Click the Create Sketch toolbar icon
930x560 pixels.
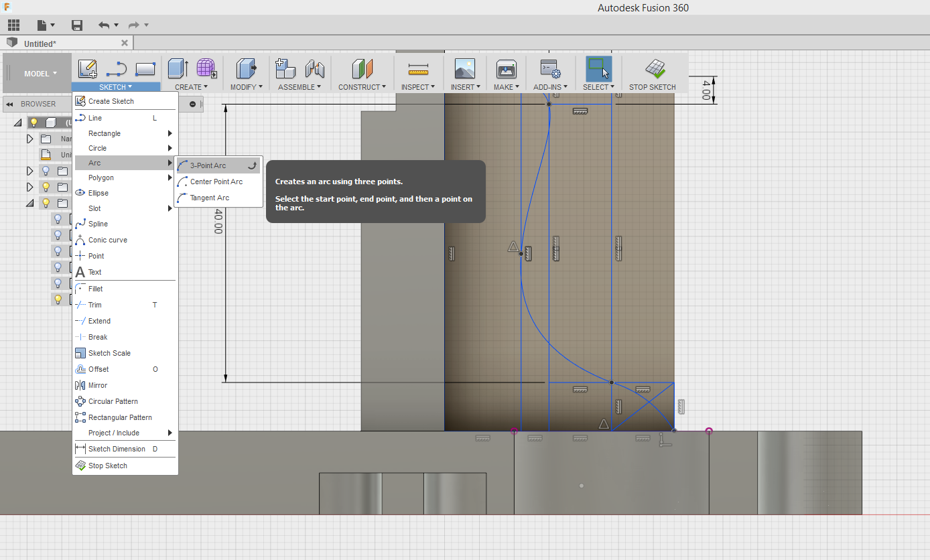pos(88,68)
